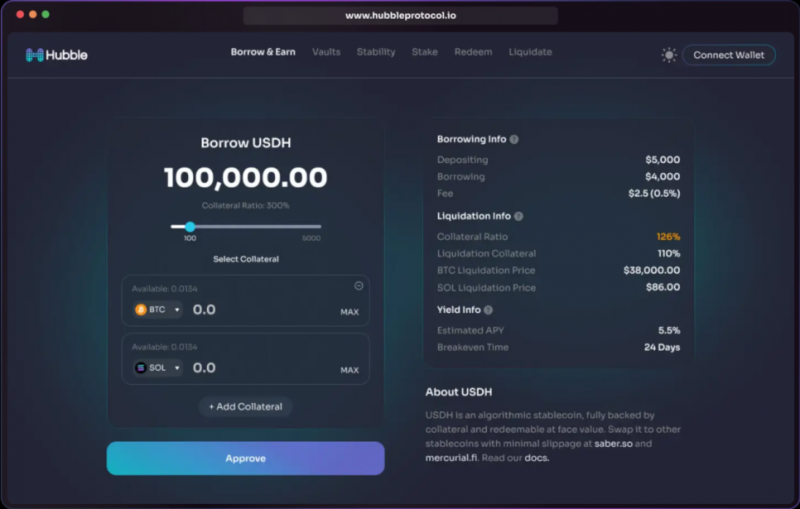The width and height of the screenshot is (800, 509).
Task: Open the Borrowing Info help icon
Action: tap(514, 140)
